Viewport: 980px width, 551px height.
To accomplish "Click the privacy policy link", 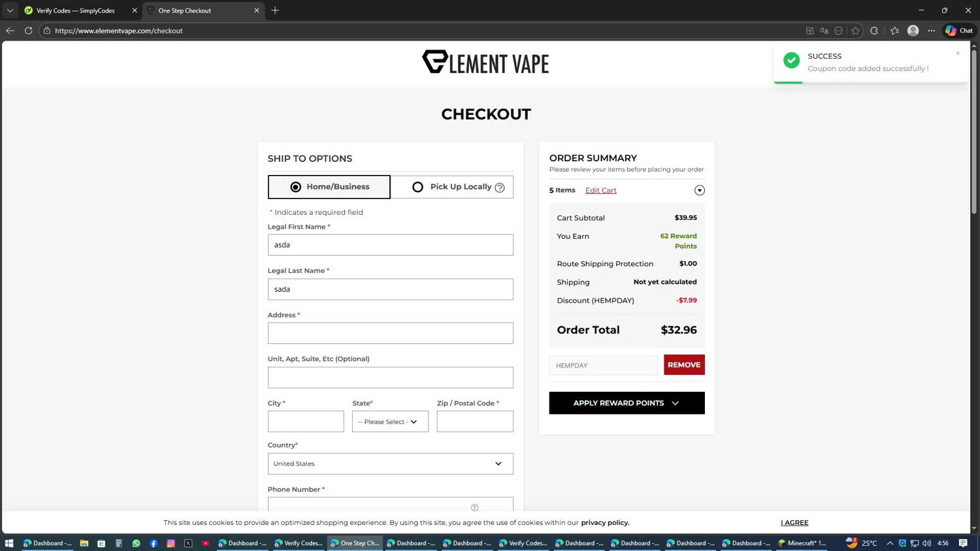I will tap(605, 522).
